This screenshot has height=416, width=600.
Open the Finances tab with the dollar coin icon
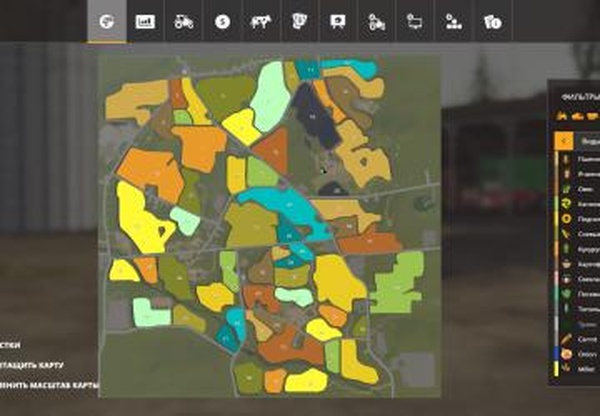222,21
